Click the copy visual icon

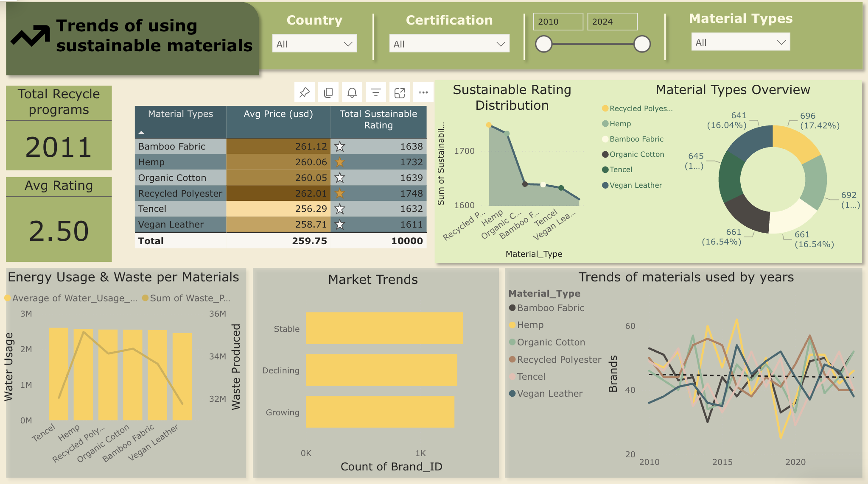[328, 92]
